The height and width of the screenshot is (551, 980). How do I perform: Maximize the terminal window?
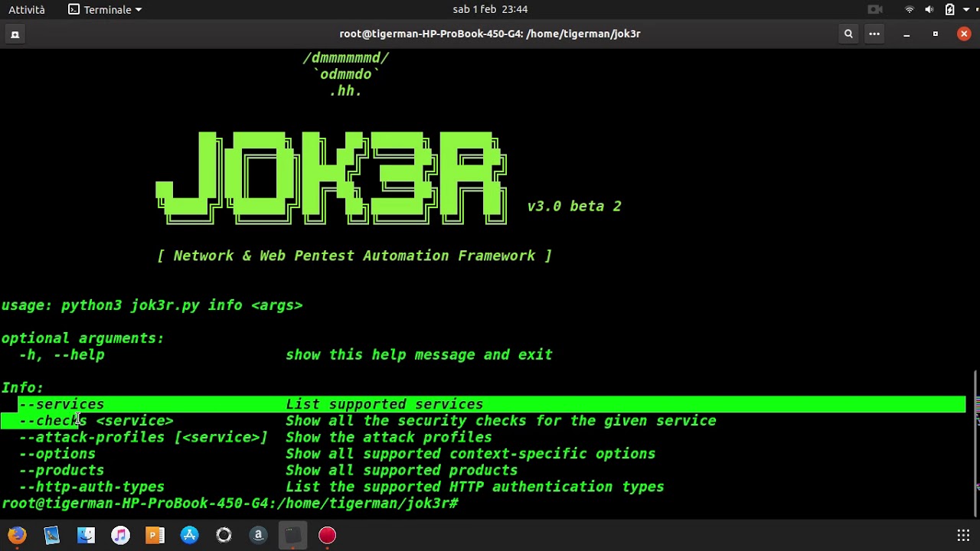(935, 34)
